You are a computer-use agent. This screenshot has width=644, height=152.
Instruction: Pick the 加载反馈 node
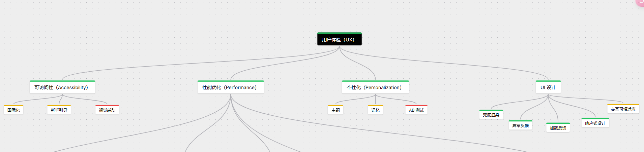pos(558,127)
